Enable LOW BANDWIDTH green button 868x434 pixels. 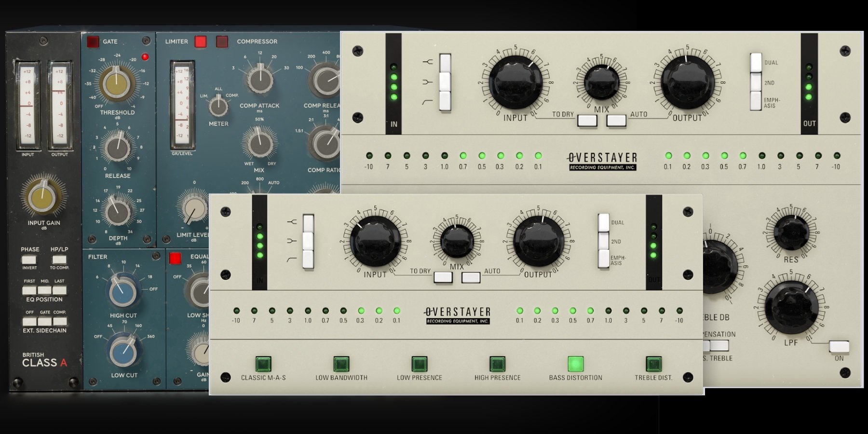tap(341, 364)
